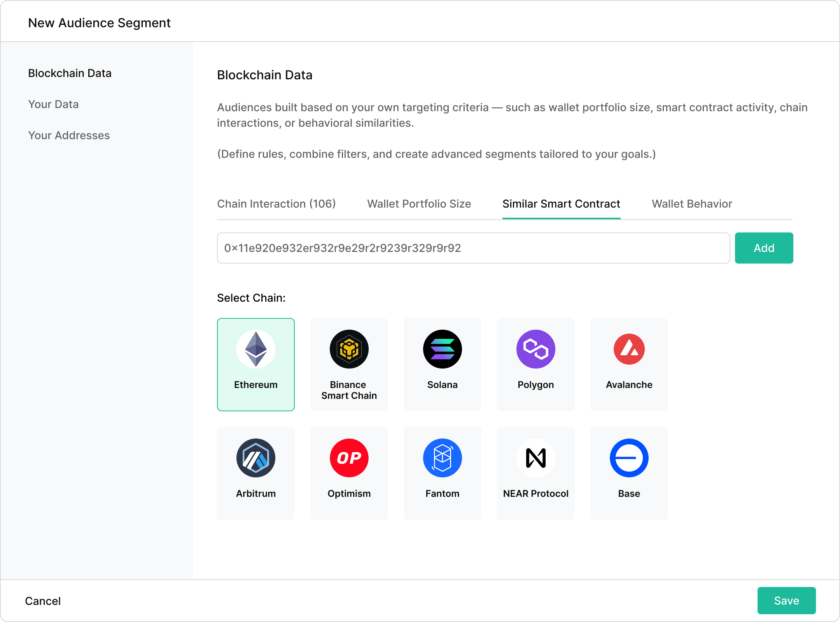Select the Arbitrum chain logo
This screenshot has width=840, height=622.
click(256, 458)
